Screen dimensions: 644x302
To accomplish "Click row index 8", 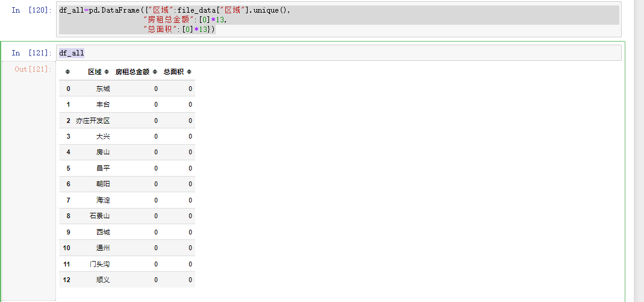I will click(68, 216).
